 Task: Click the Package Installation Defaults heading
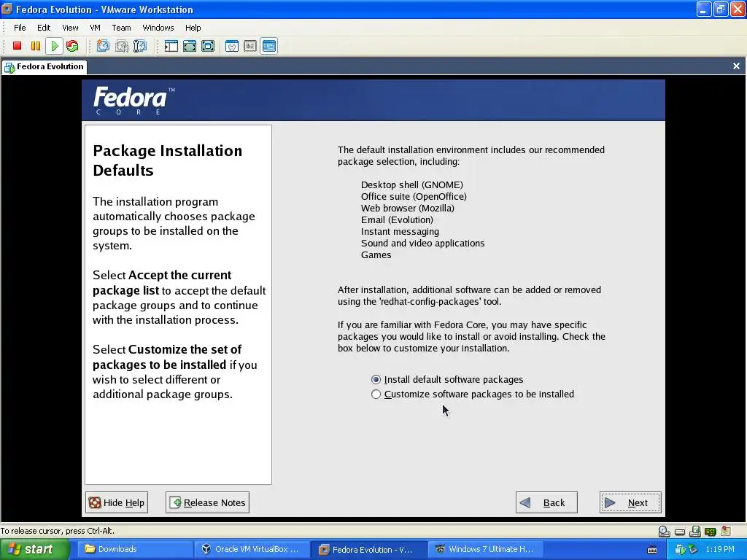click(167, 160)
